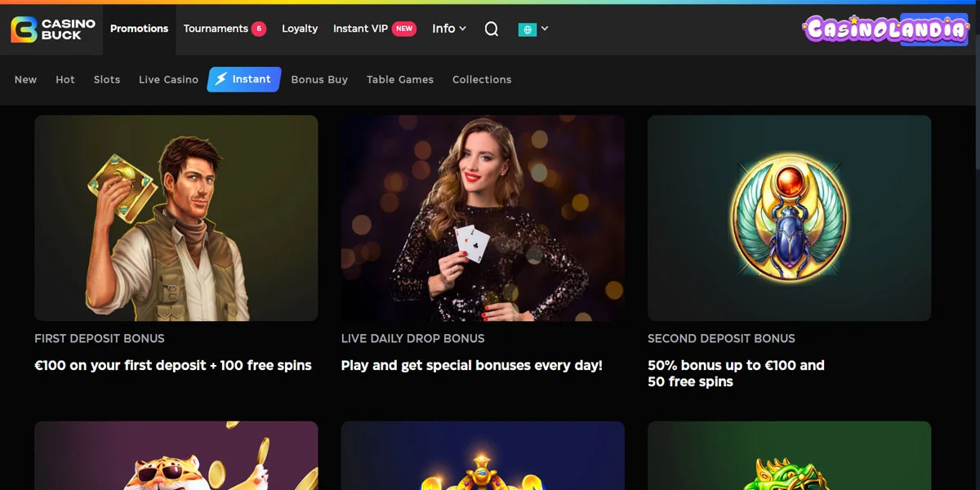Open the Promotions page
The image size is (980, 490).
(139, 29)
